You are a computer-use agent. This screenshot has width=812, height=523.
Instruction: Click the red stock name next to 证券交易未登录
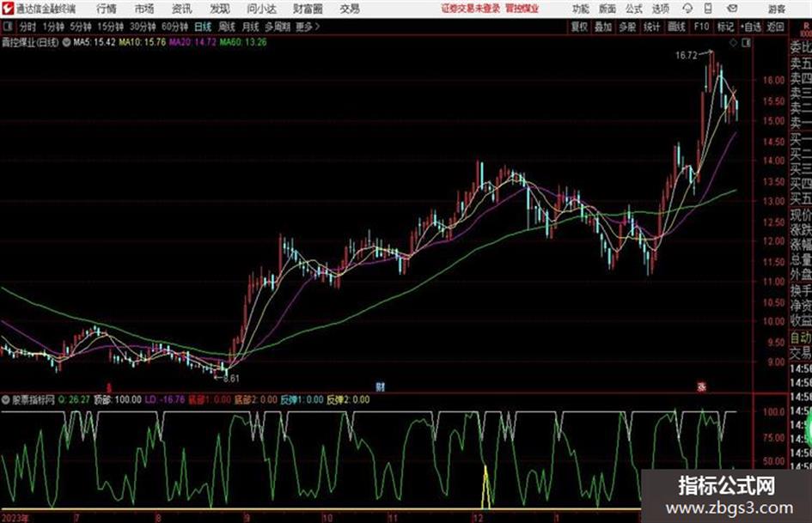[522, 9]
